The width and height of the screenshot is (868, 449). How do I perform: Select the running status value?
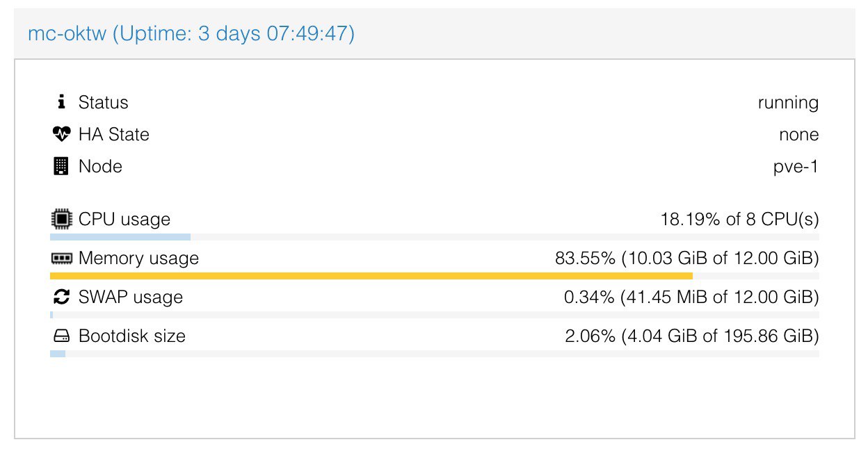788,103
